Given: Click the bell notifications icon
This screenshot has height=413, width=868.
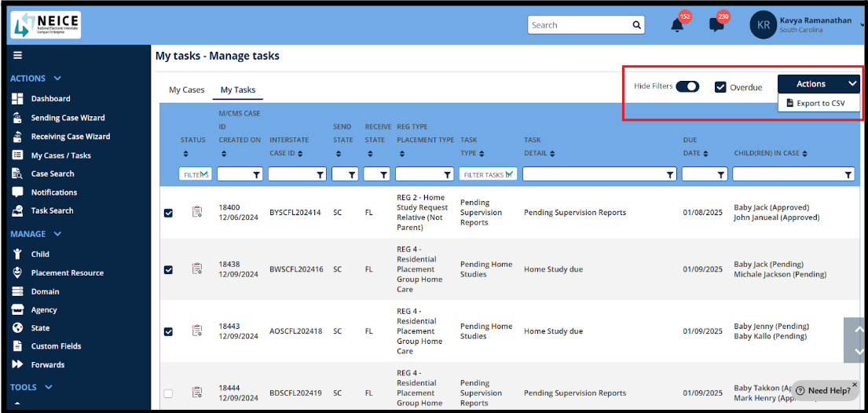Looking at the screenshot, I should [x=677, y=25].
